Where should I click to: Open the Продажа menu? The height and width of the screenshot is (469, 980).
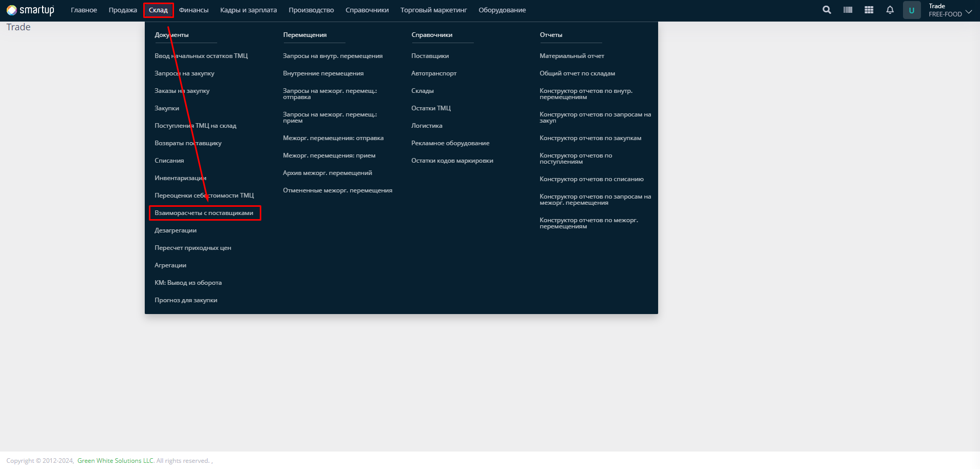(x=123, y=10)
